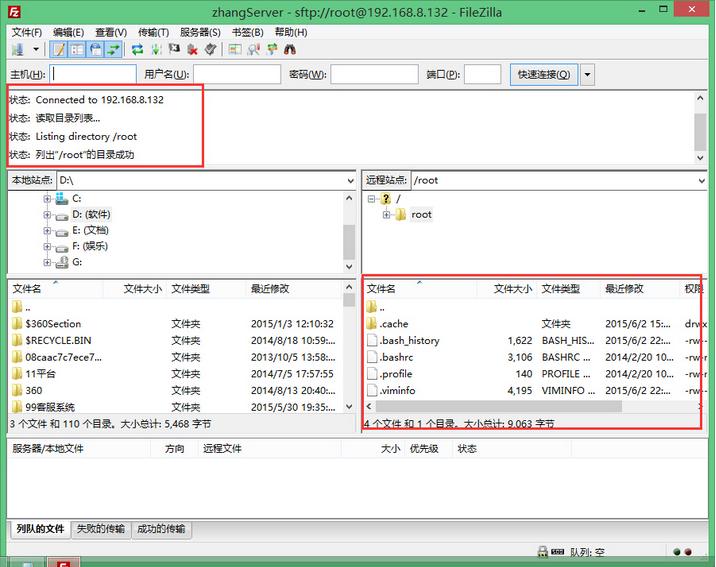Switch to the 失败的传输 tab
Image resolution: width=716 pixels, height=567 pixels.
(x=101, y=529)
